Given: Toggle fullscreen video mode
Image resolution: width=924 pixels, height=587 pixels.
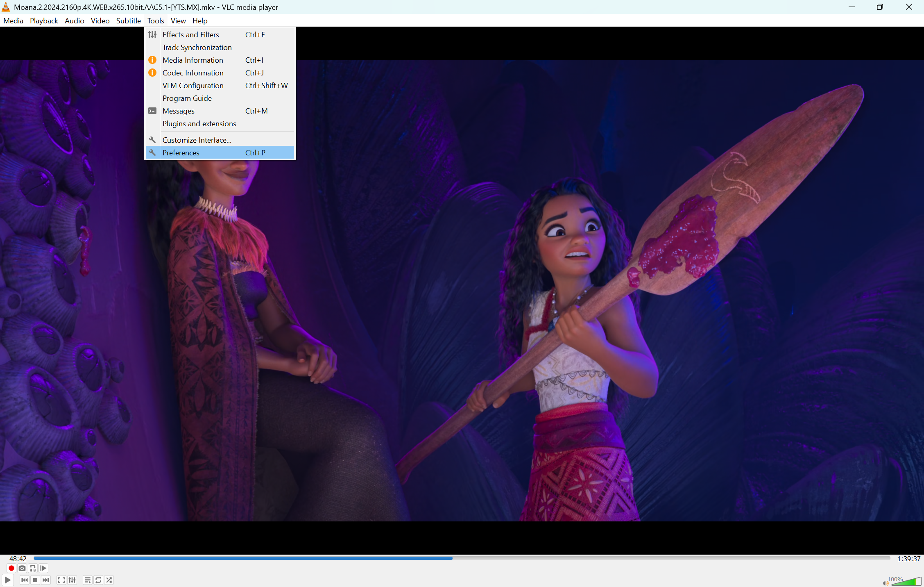Looking at the screenshot, I should tap(61, 580).
